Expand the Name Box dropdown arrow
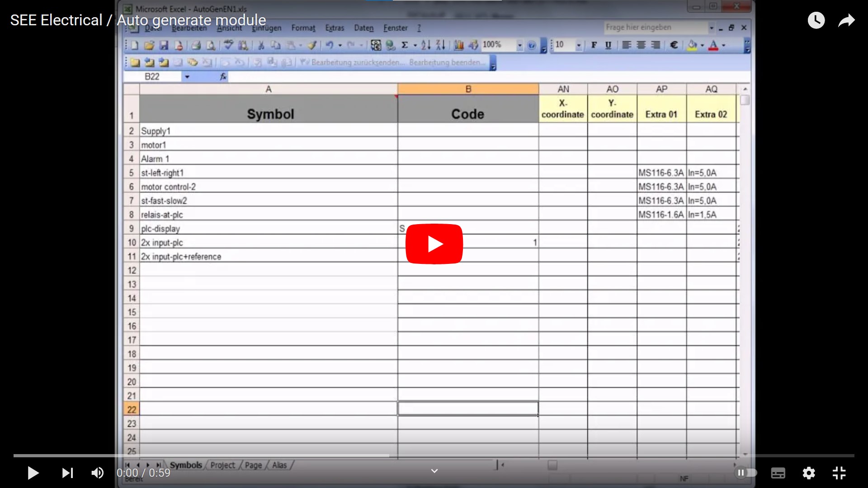Image resolution: width=868 pixels, height=488 pixels. tap(187, 77)
